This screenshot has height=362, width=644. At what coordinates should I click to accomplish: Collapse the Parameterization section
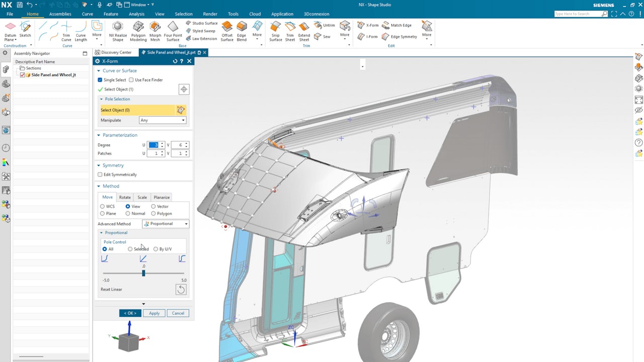pos(99,135)
